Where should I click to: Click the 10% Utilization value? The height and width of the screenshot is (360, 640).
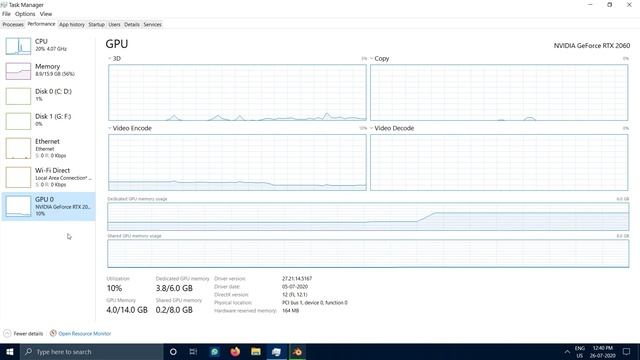tap(114, 288)
